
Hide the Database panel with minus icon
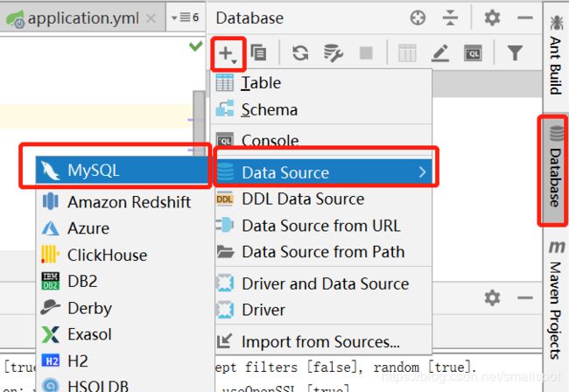[524, 17]
